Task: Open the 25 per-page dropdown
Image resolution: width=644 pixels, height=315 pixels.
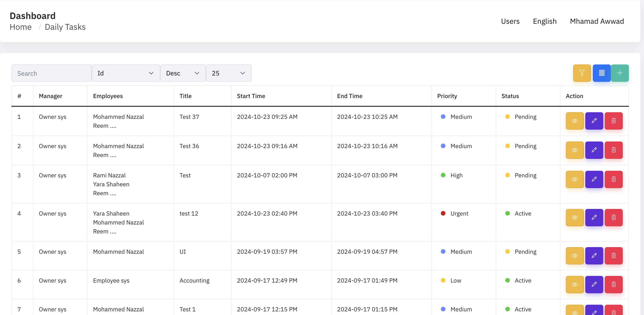Action: point(229,73)
